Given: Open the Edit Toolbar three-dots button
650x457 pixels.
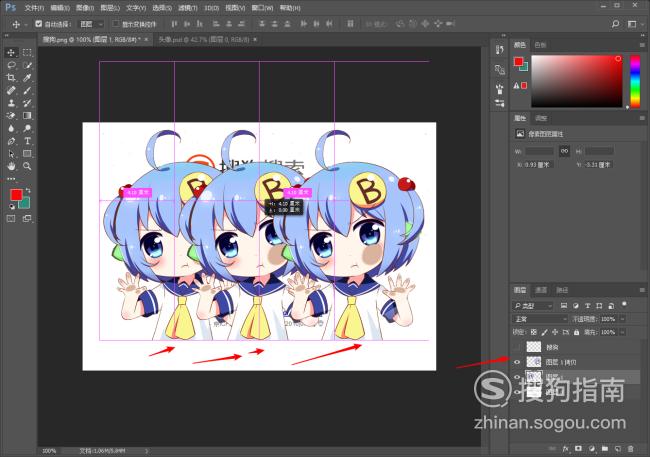Looking at the screenshot, I should click(11, 179).
